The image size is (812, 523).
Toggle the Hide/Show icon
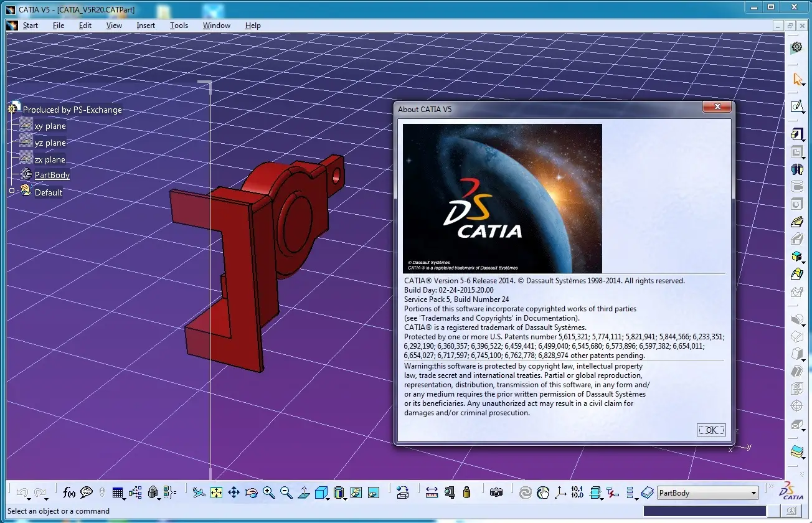click(x=356, y=492)
